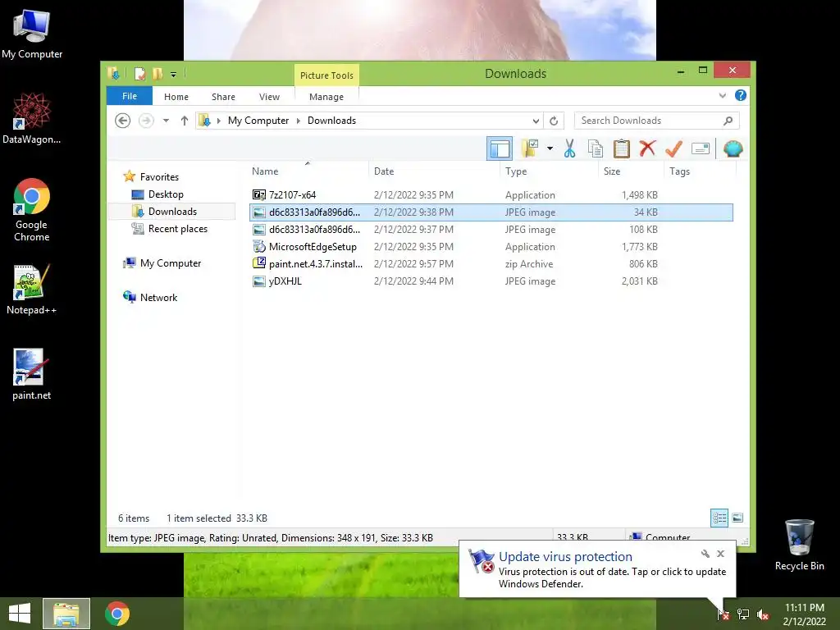Switch to the Share ribbon tab
This screenshot has height=630, width=840.
(223, 97)
